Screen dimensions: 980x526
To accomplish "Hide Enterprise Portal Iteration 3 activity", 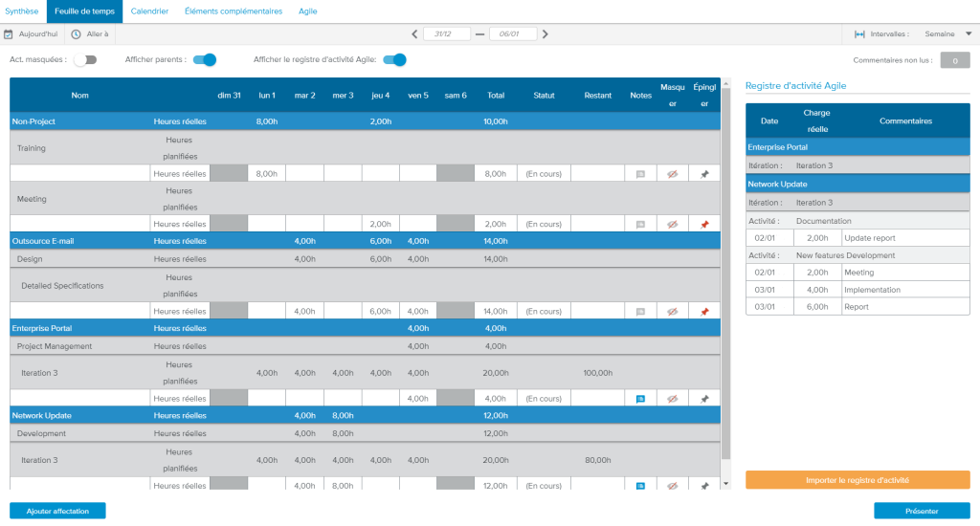I will coord(672,399).
